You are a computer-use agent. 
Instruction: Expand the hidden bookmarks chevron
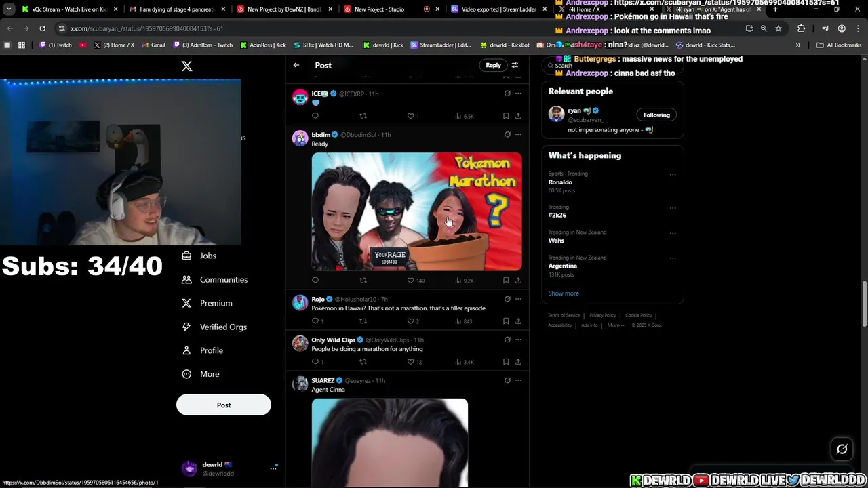click(x=798, y=45)
